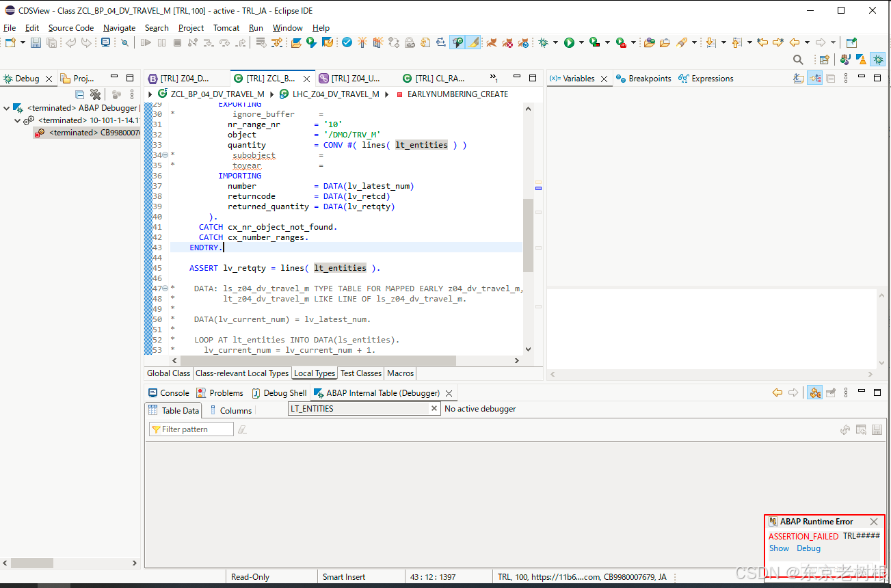The image size is (891, 588).
Task: Switch to the Debug Shell tab
Action: coord(279,393)
